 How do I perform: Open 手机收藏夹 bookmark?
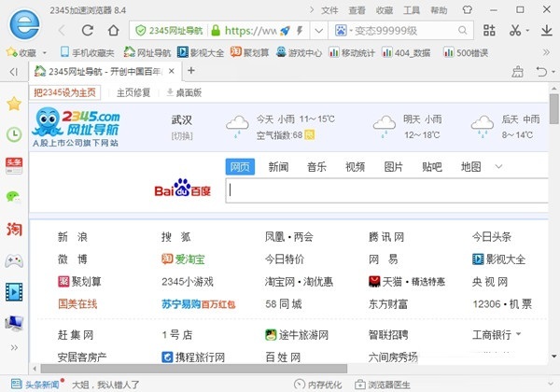click(88, 53)
